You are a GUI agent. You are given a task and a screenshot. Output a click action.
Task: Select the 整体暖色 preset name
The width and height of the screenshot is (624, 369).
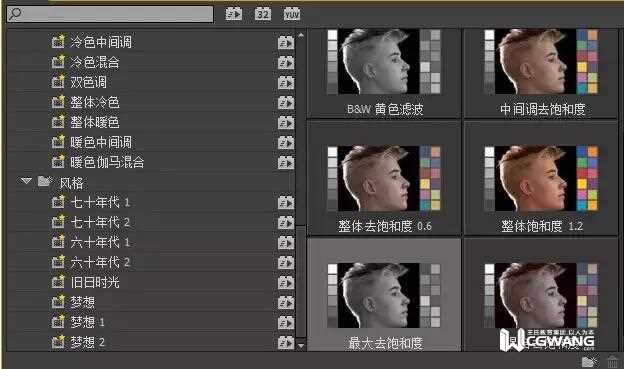[x=95, y=122]
